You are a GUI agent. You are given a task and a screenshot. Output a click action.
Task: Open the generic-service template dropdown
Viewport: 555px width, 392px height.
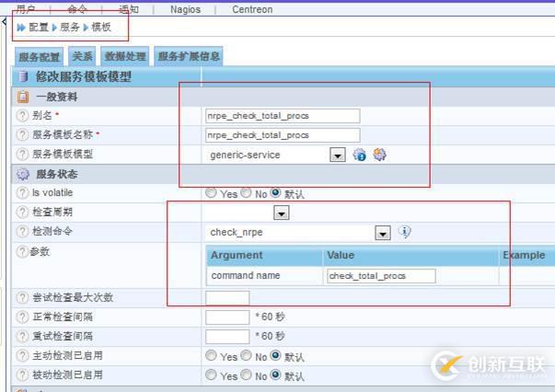(x=338, y=155)
